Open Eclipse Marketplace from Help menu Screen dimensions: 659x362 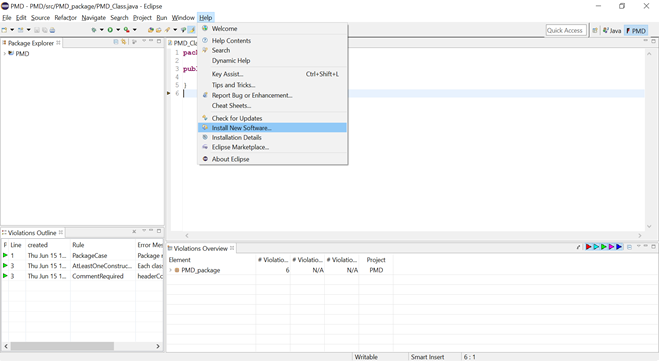[272, 147]
